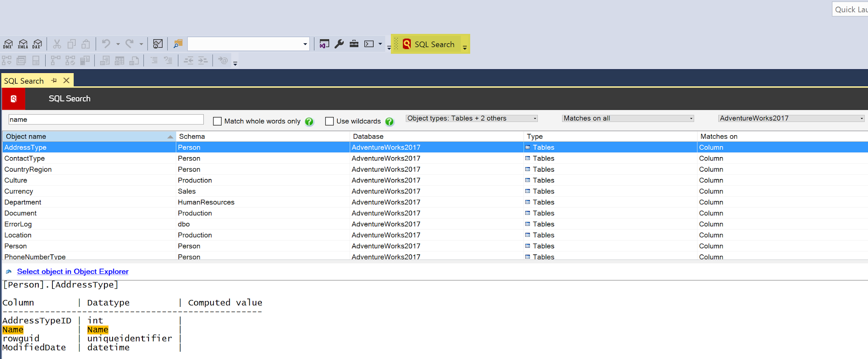Open the wrench properties tool icon
This screenshot has width=868, height=359.
[339, 44]
